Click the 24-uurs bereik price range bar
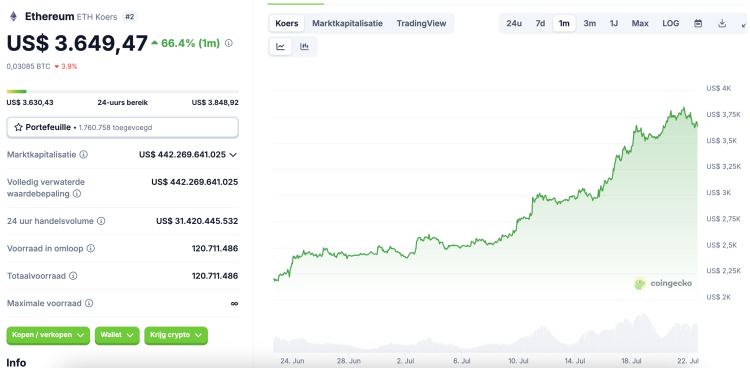The image size is (750, 368). (x=122, y=91)
